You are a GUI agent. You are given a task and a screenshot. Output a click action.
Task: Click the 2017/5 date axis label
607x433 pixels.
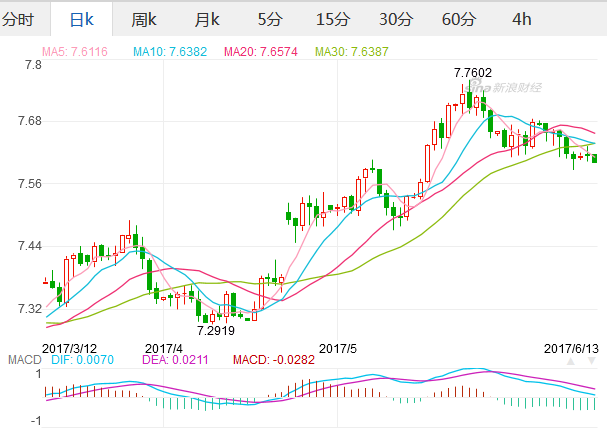338,349
